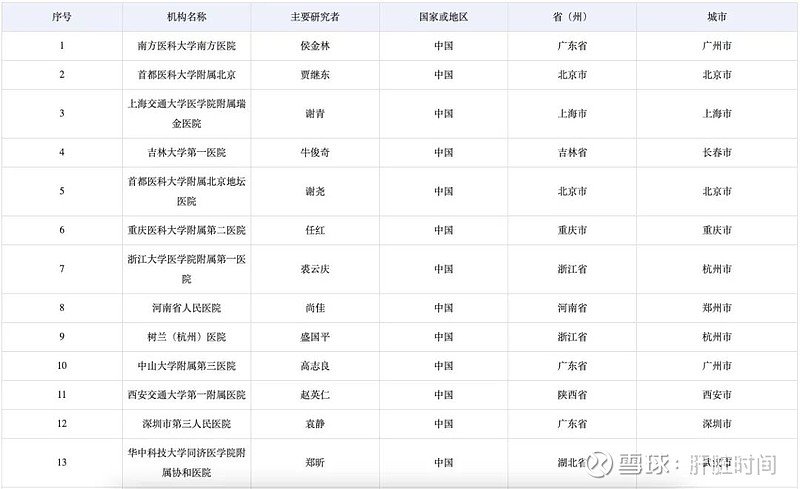Select the cell 浙江大学医学院附属第一医院
This screenshot has width=800, height=489.
187,269
